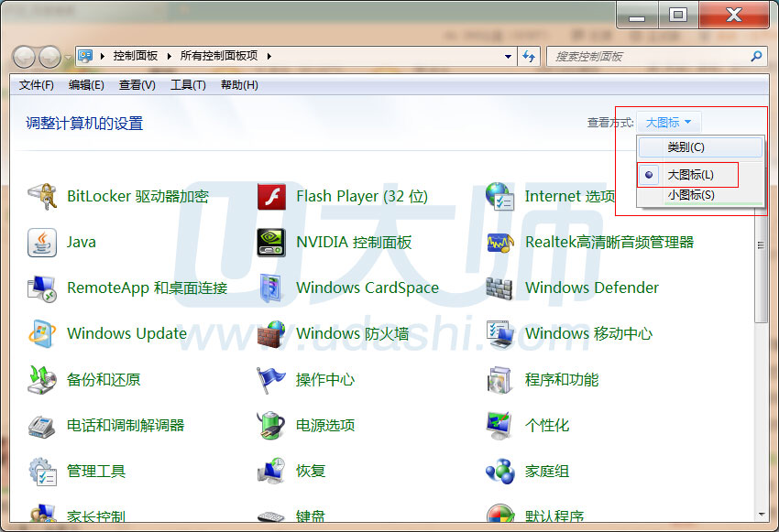Open the 电源选项 battery icon

pos(271,425)
